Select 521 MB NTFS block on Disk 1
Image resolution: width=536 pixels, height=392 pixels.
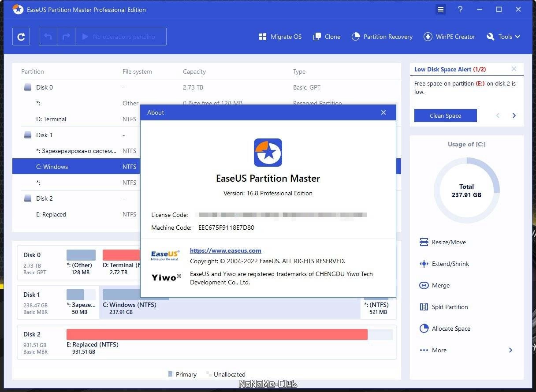pyautogui.click(x=378, y=308)
